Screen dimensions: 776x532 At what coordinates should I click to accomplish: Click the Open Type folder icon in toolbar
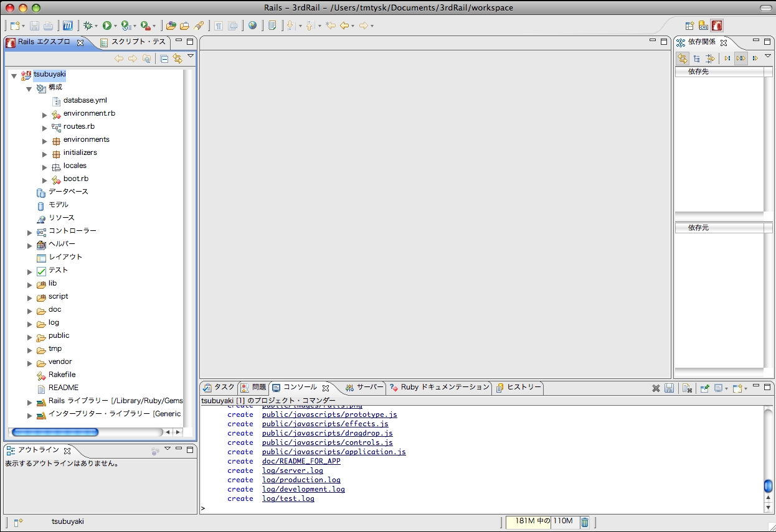click(x=171, y=26)
